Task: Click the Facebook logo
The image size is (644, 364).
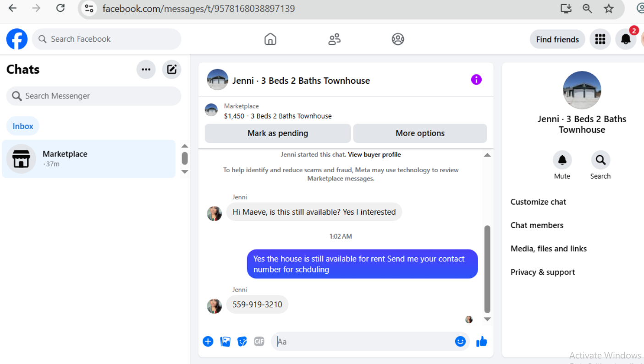Action: (17, 39)
